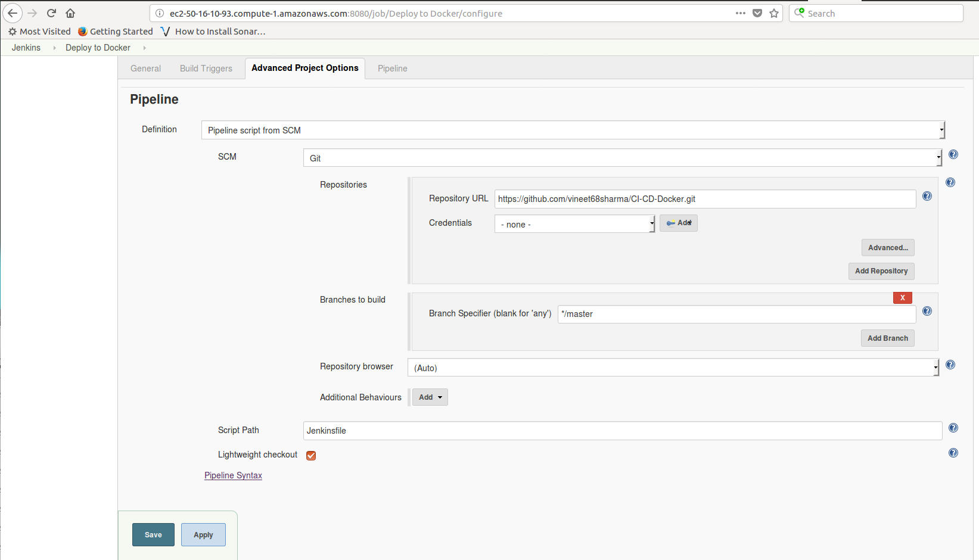Delete branch with red X button

point(903,298)
